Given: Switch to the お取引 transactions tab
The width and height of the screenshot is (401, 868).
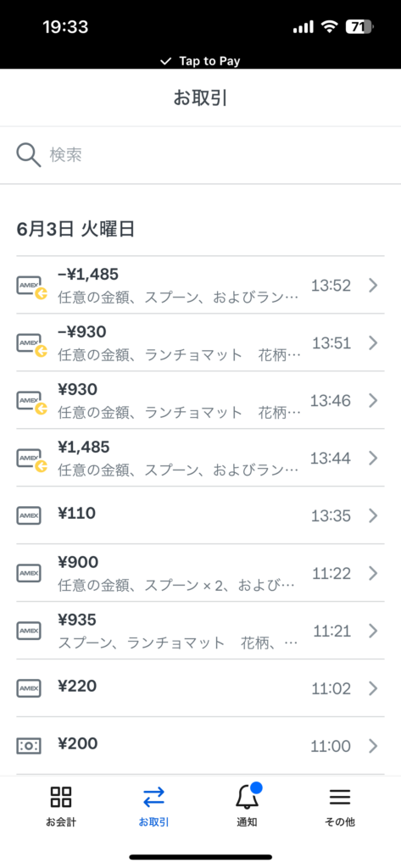Looking at the screenshot, I should point(153,805).
